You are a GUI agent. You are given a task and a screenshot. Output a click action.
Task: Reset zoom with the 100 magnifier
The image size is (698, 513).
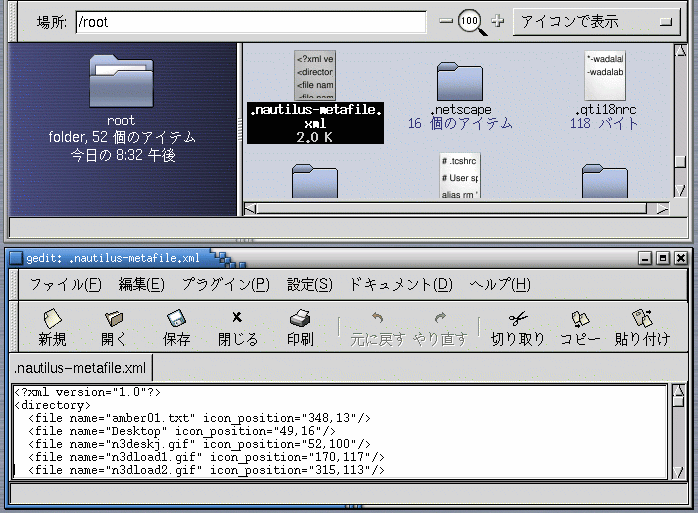[471, 22]
